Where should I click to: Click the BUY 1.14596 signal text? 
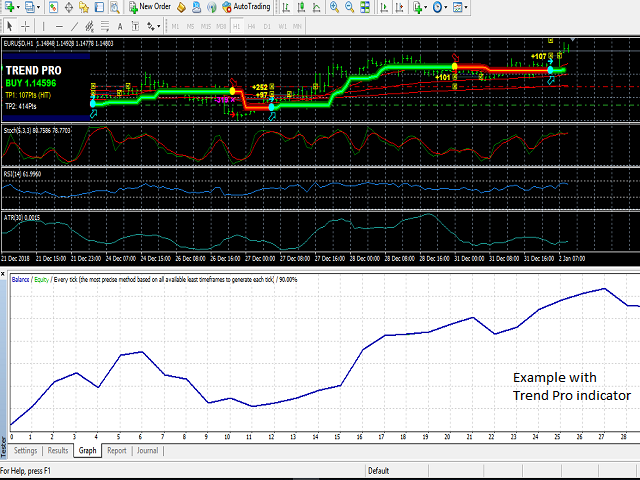click(31, 83)
